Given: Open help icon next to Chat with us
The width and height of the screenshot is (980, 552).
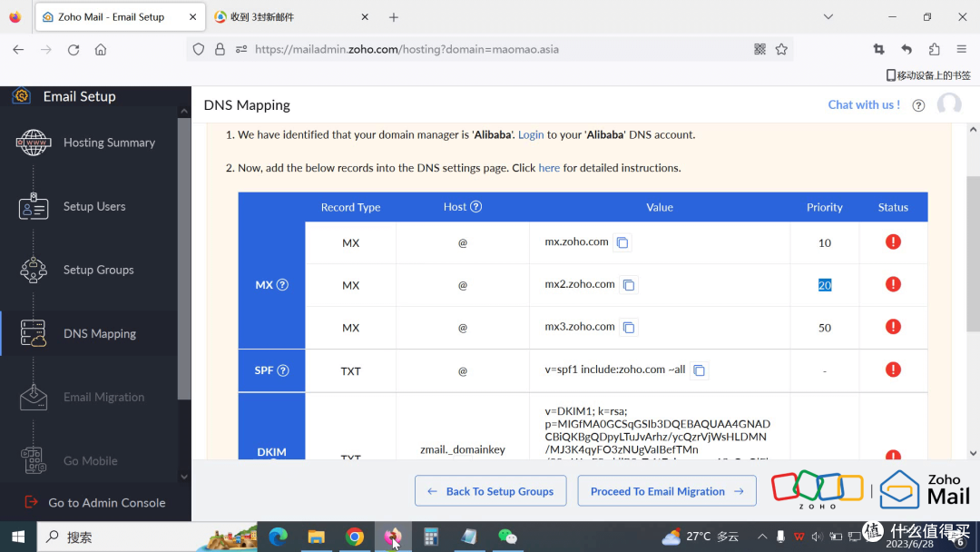Looking at the screenshot, I should [918, 105].
